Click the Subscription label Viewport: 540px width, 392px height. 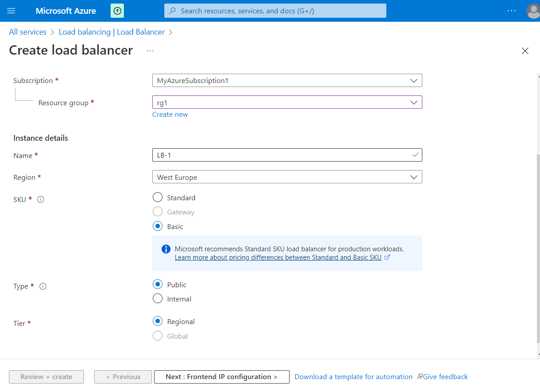[x=33, y=81]
